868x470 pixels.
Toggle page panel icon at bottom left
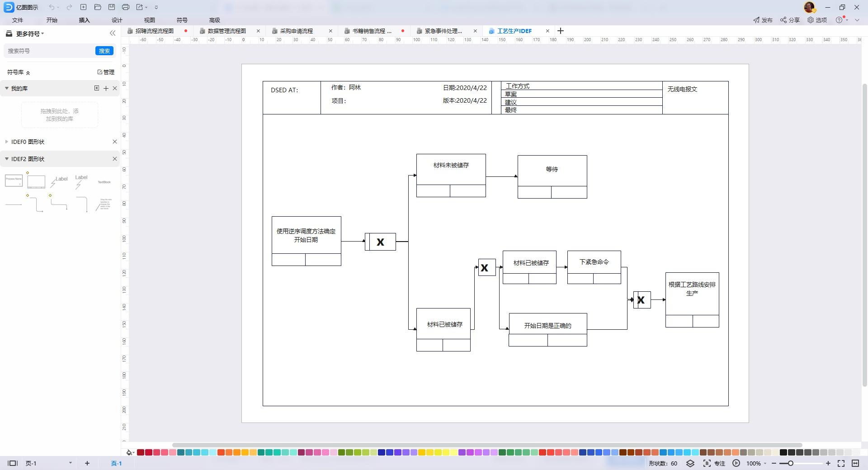click(x=13, y=463)
